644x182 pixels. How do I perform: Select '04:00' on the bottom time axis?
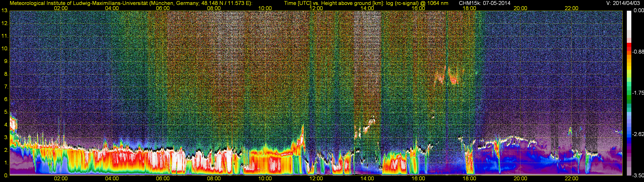112,179
